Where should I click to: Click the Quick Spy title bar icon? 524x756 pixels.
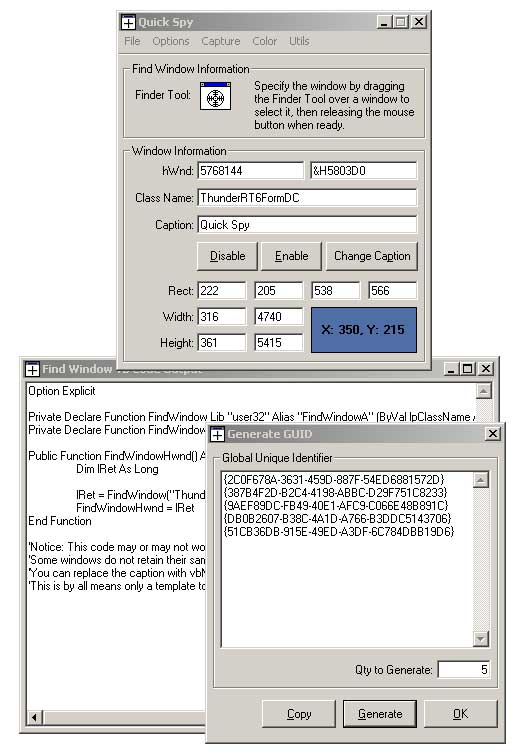(x=128, y=22)
